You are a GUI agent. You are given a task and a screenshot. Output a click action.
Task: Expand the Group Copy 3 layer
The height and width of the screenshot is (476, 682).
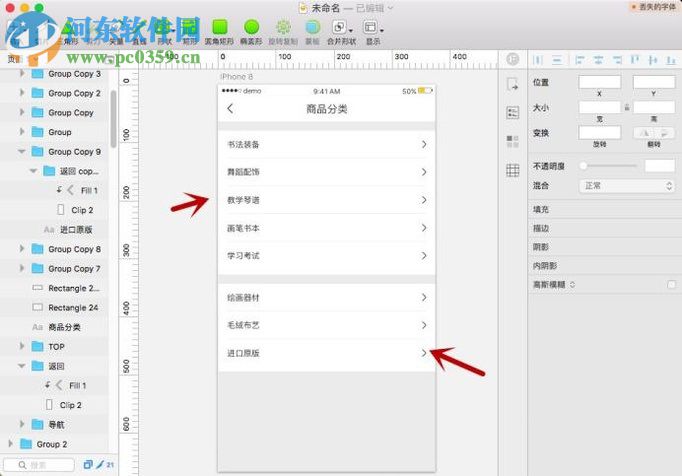[22, 74]
